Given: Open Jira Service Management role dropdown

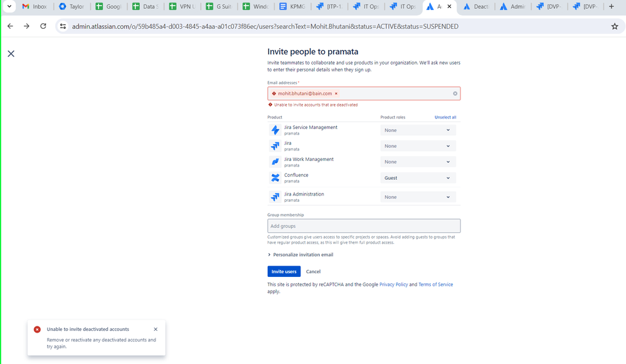Looking at the screenshot, I should [418, 130].
